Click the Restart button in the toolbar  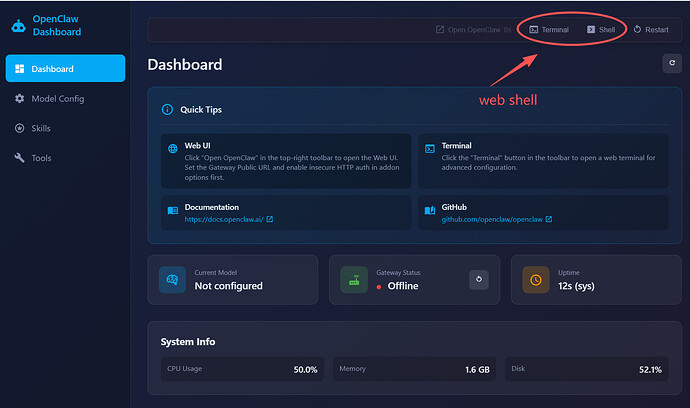(x=651, y=29)
